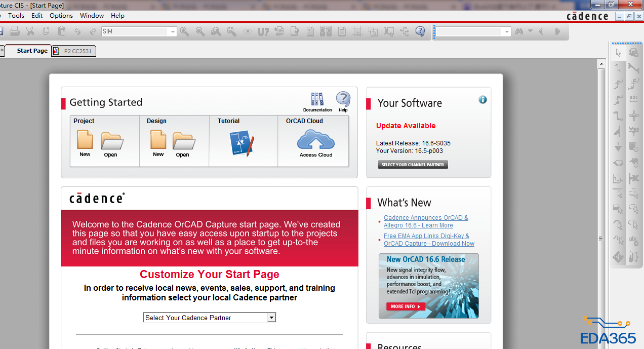Open the Tools menu
The image size is (644, 349).
[x=16, y=16]
